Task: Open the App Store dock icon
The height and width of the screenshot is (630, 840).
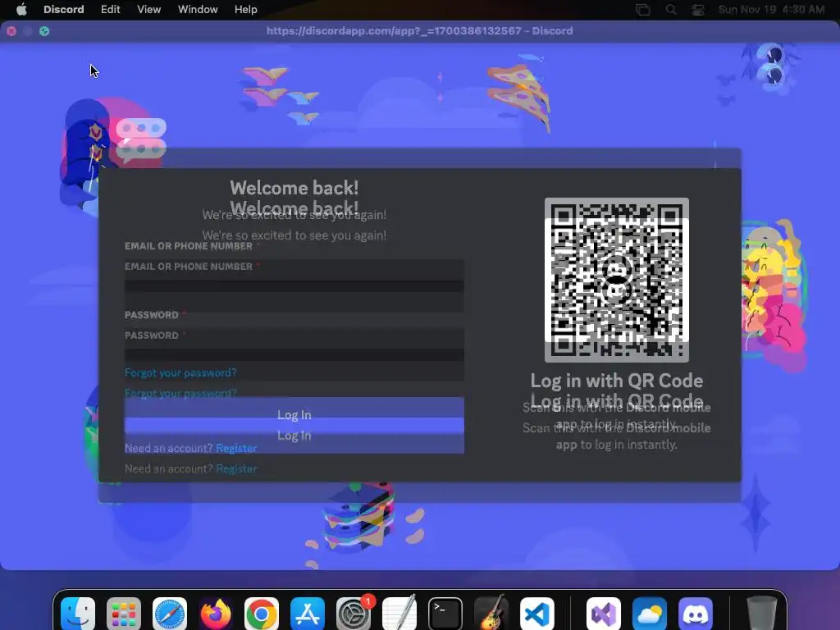Action: click(308, 614)
